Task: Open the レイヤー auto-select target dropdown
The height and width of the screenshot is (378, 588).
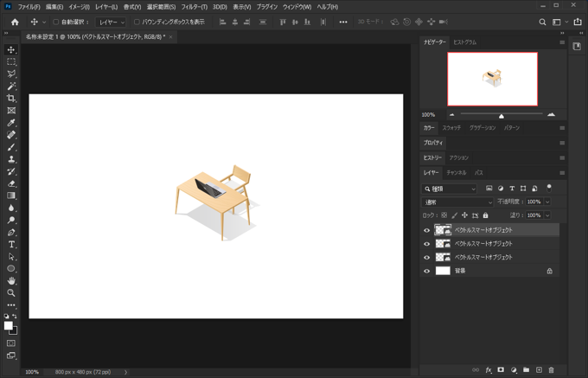Action: pyautogui.click(x=111, y=22)
